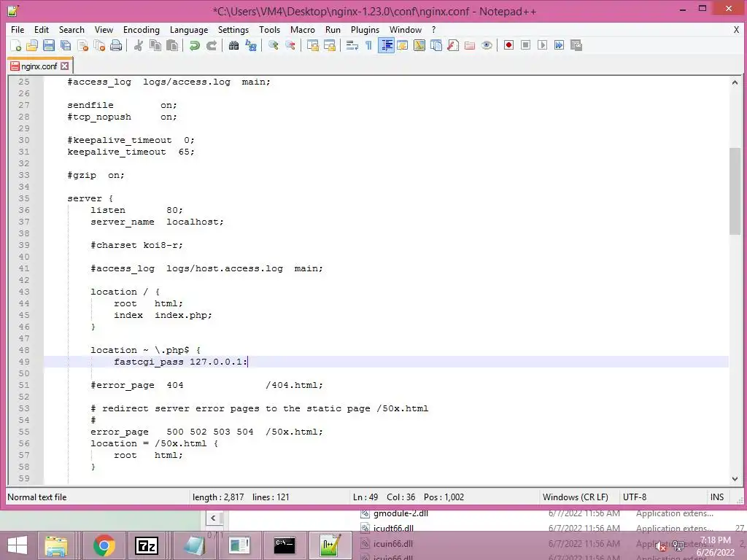Click the INS insert mode indicator

717,497
